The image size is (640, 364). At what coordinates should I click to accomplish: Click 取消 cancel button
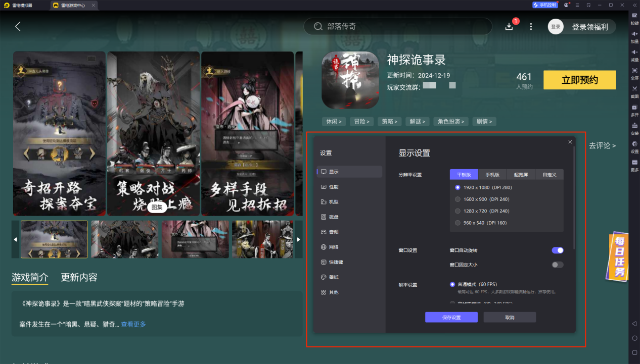pos(510,317)
